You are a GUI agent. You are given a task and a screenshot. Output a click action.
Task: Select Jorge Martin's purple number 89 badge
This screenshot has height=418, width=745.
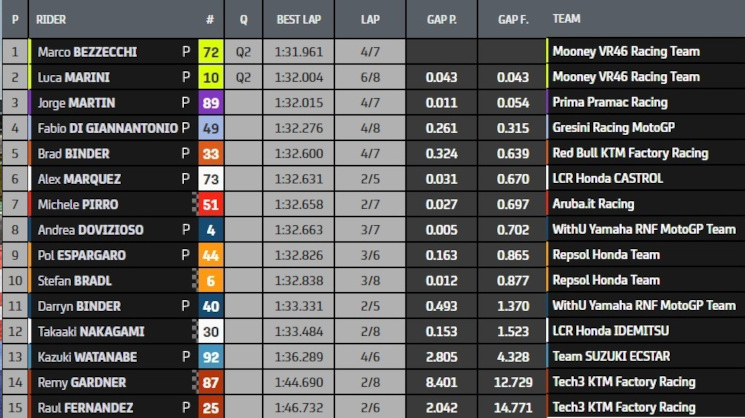210,103
